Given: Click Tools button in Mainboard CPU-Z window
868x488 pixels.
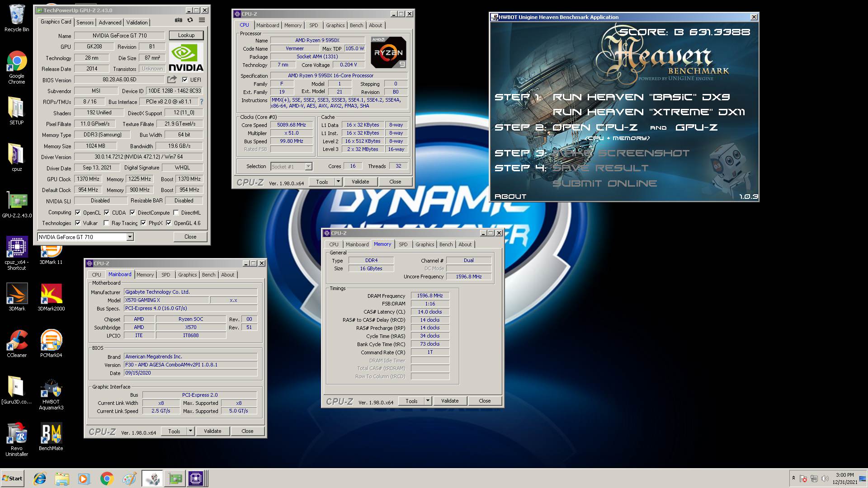Looking at the screenshot, I should pyautogui.click(x=174, y=431).
